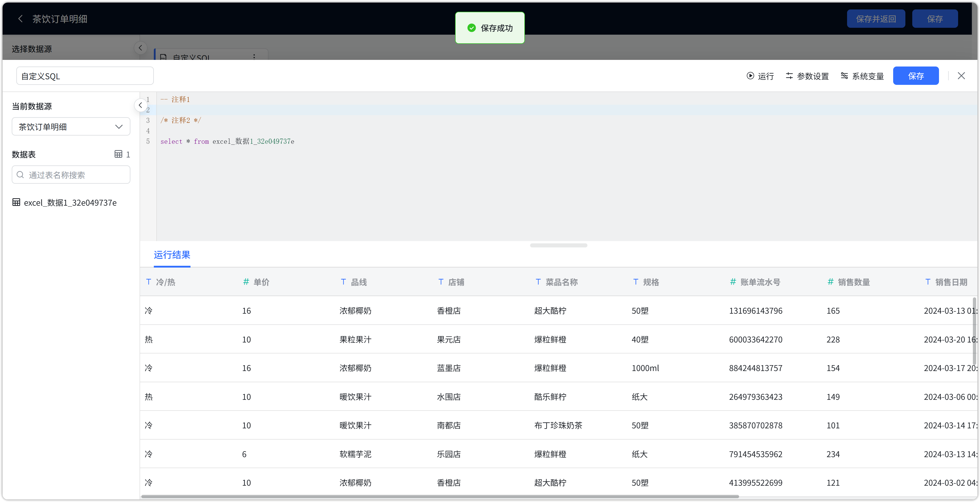Click cell 413995522699 in 账单流水号 column
Screen dimensions: 980x502
756,483
